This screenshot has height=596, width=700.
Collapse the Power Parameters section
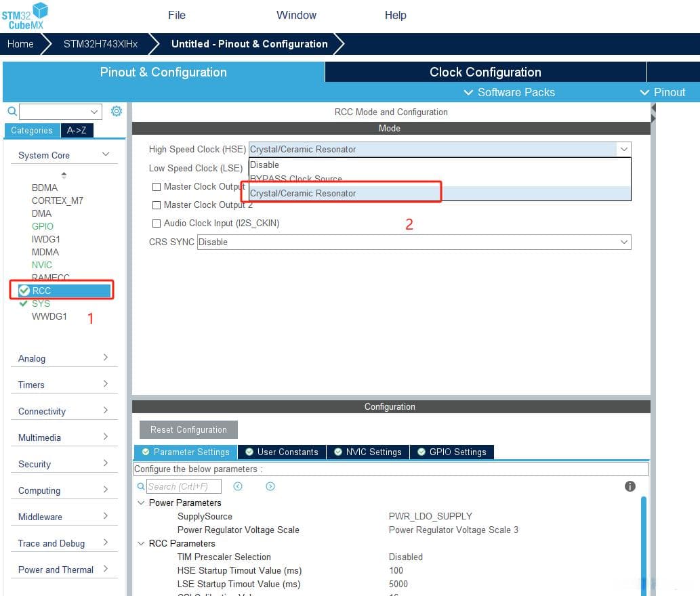coord(141,503)
